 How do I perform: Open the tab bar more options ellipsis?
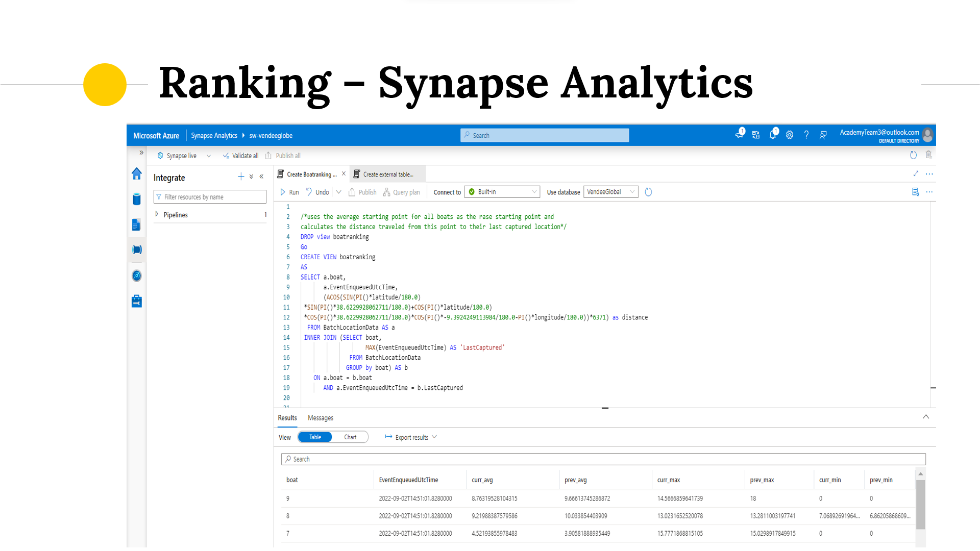(929, 174)
